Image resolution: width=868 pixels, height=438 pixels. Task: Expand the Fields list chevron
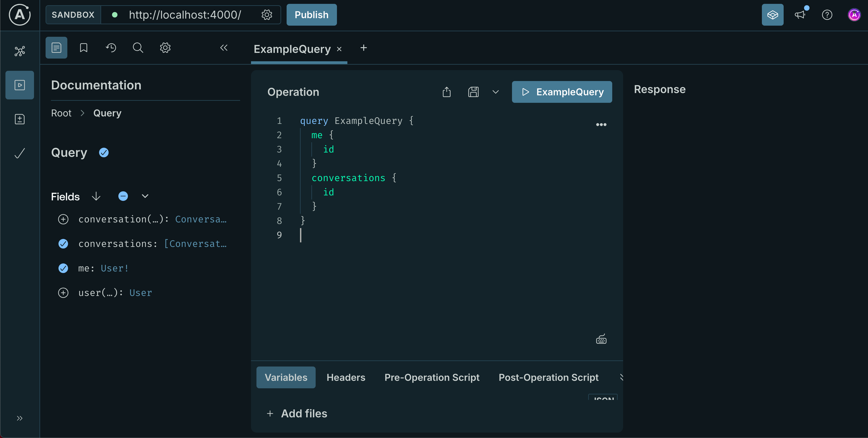pyautogui.click(x=145, y=196)
